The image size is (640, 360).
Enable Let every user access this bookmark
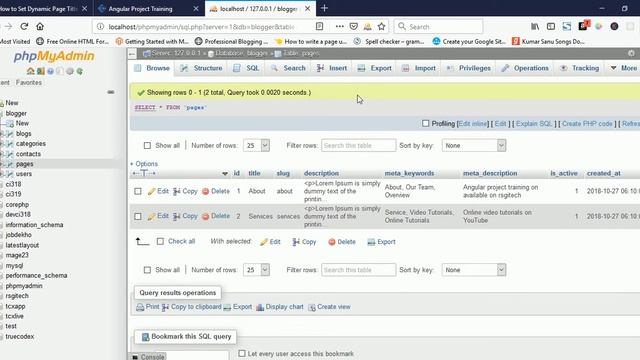[242, 353]
